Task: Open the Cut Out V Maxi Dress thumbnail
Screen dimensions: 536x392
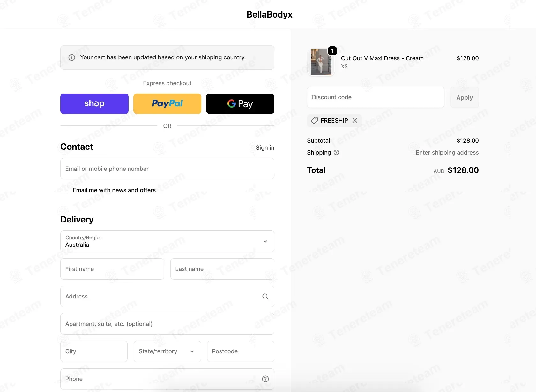Action: [x=321, y=62]
